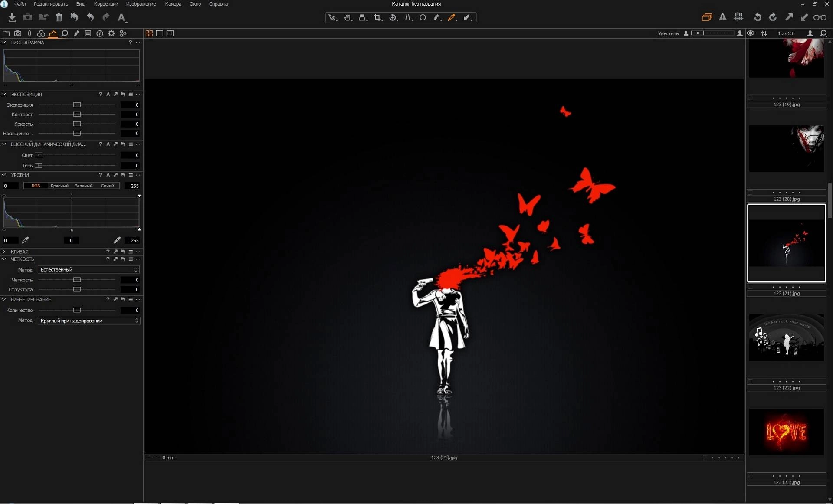
Task: Tick the color tag checkbox for 123 (20).jpg
Action: pyautogui.click(x=751, y=193)
